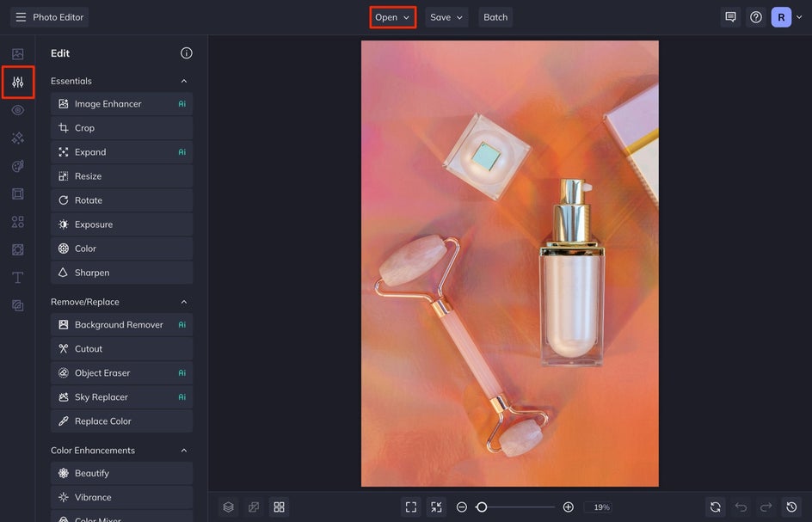The width and height of the screenshot is (812, 522).
Task: Open the Image Manager sidebar icon
Action: click(17, 54)
